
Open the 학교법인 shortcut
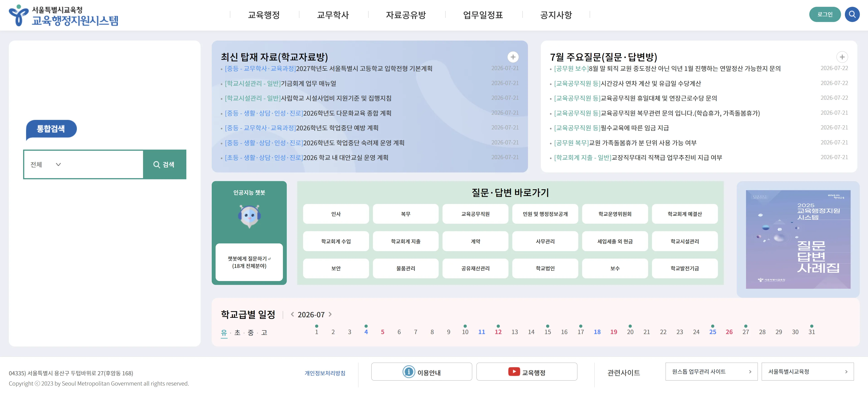(x=545, y=268)
